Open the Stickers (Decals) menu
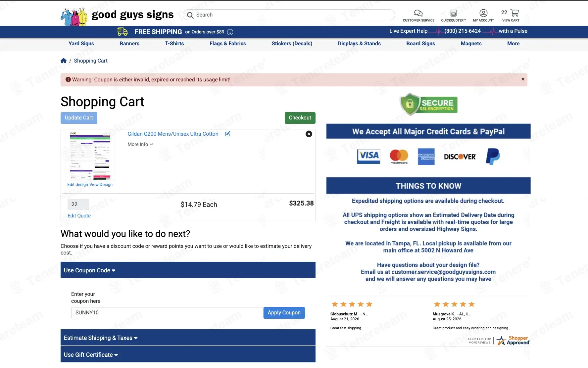 pos(292,44)
